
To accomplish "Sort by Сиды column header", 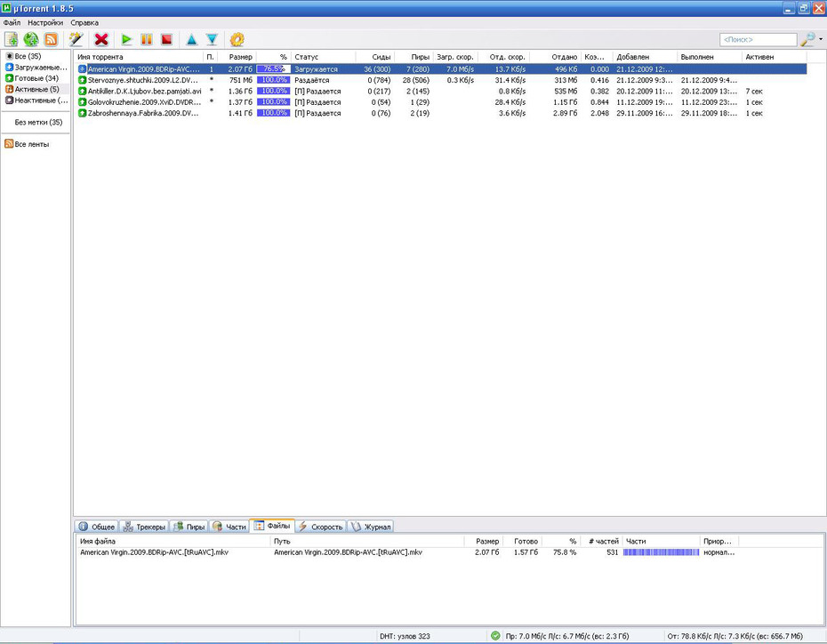I will 375,57.
